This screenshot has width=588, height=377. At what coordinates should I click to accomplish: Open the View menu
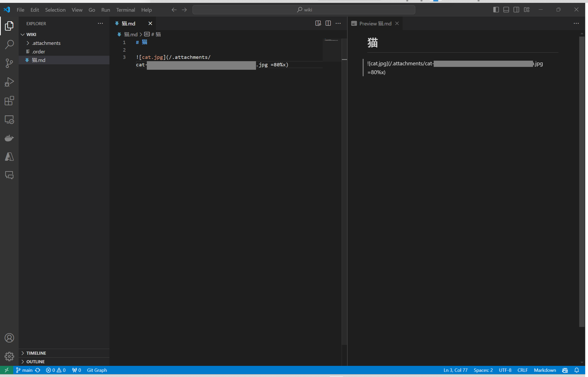click(77, 10)
